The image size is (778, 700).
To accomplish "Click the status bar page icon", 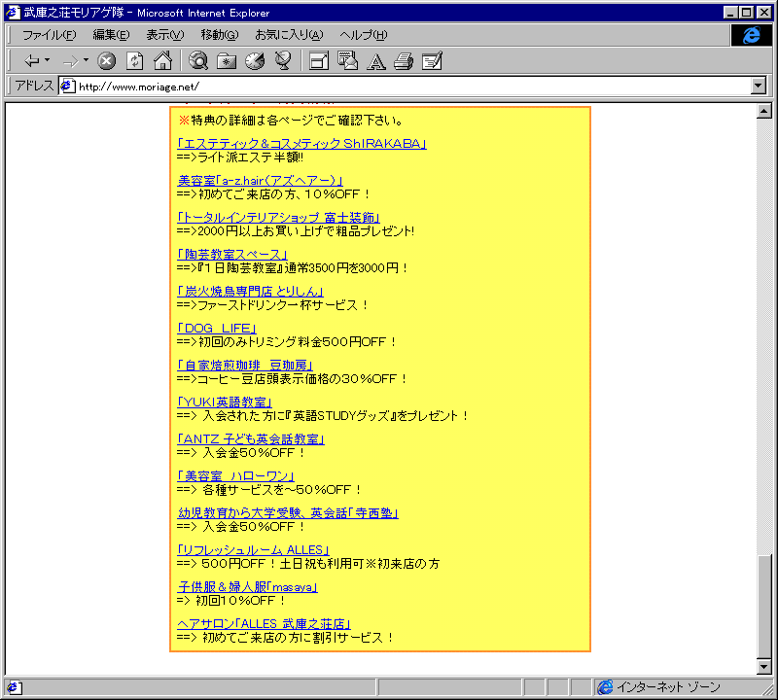I will 13,687.
